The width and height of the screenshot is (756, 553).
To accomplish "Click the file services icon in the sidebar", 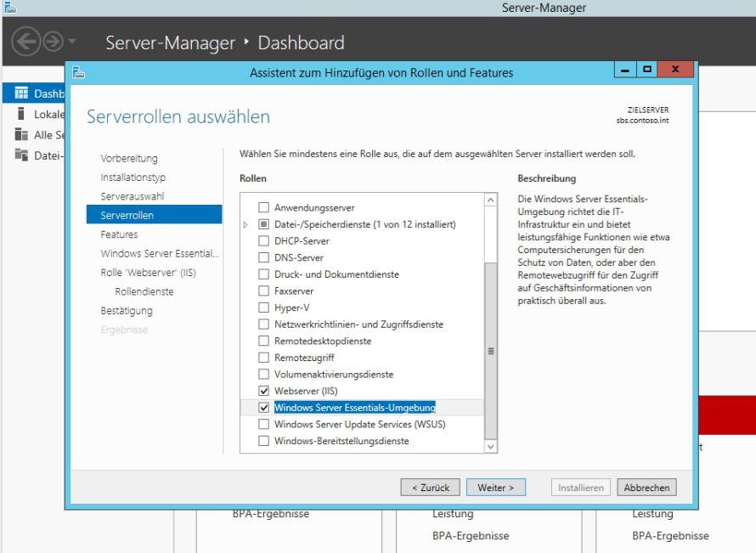I will pyautogui.click(x=21, y=155).
